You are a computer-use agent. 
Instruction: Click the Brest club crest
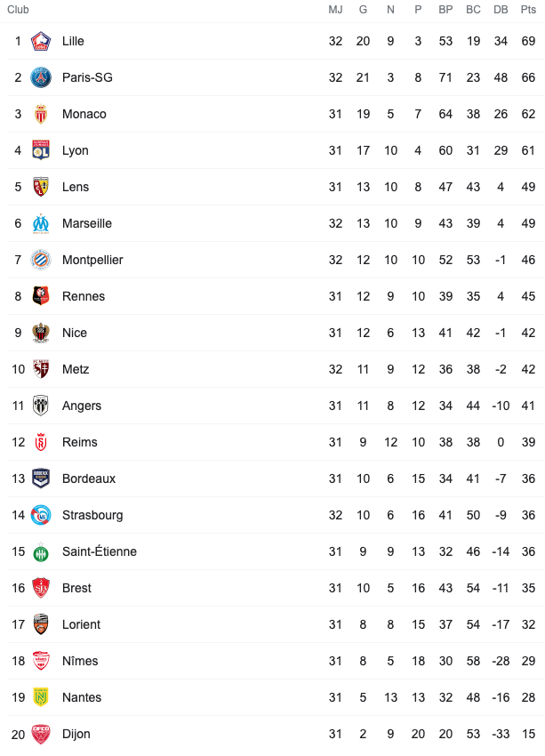[x=41, y=588]
